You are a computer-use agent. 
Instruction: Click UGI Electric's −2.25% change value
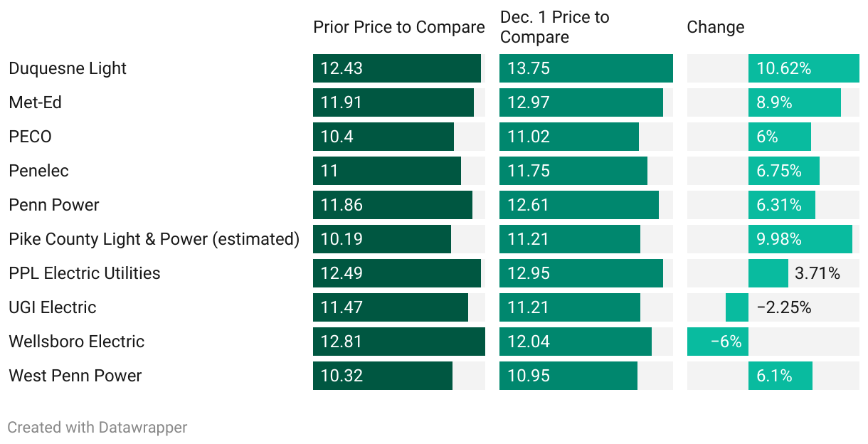pyautogui.click(x=783, y=307)
